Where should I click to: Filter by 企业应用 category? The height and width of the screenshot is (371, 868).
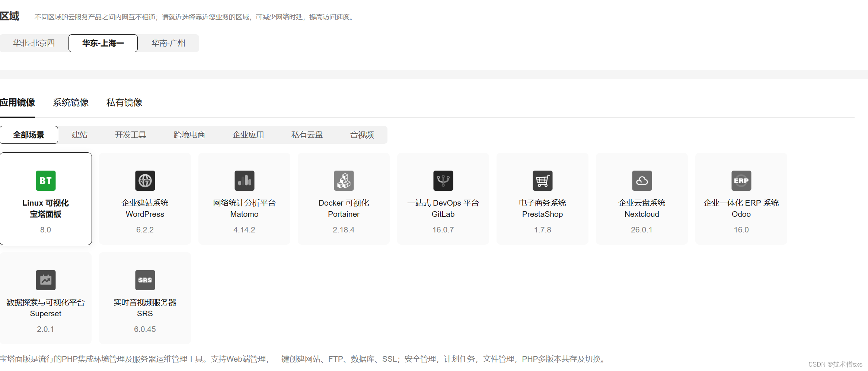[x=248, y=135]
